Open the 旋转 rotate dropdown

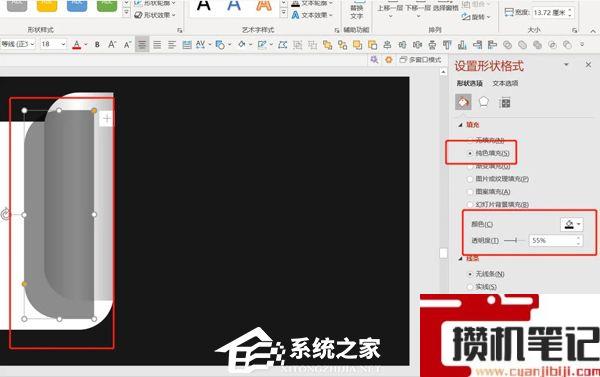[476, 17]
